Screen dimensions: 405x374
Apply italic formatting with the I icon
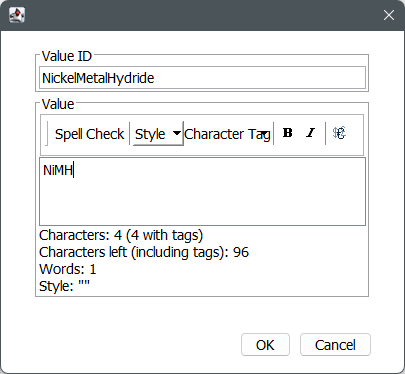click(310, 133)
